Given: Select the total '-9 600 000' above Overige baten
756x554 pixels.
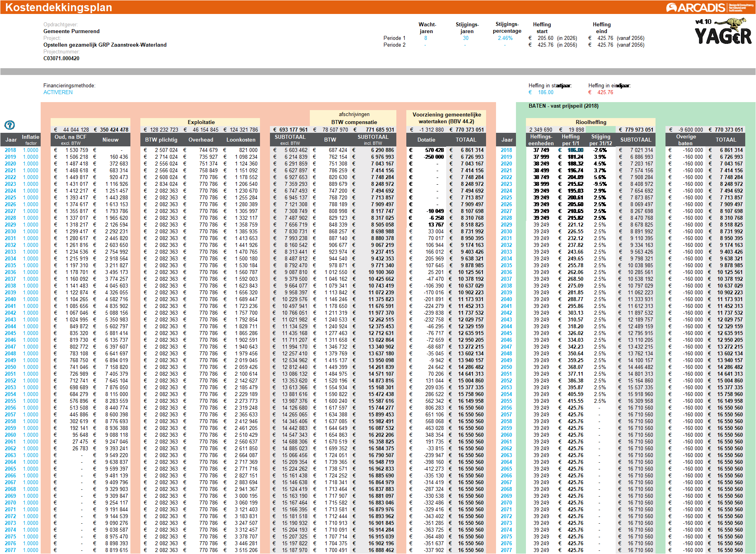Looking at the screenshot, I should point(691,130).
